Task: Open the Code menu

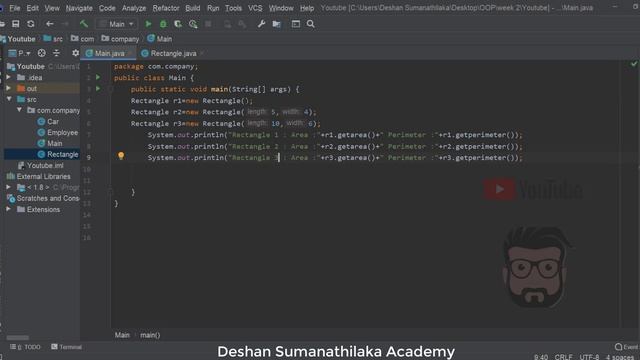Action: click(107, 8)
